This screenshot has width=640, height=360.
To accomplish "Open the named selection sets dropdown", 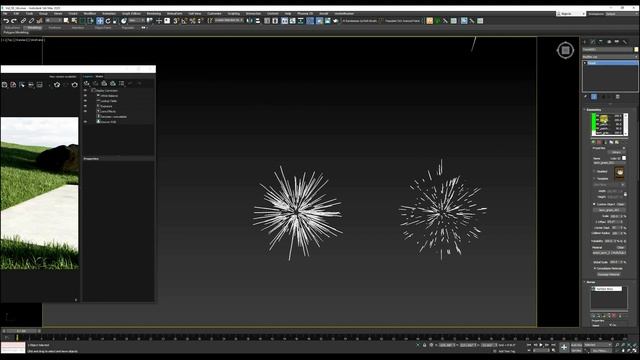I will click(229, 20).
